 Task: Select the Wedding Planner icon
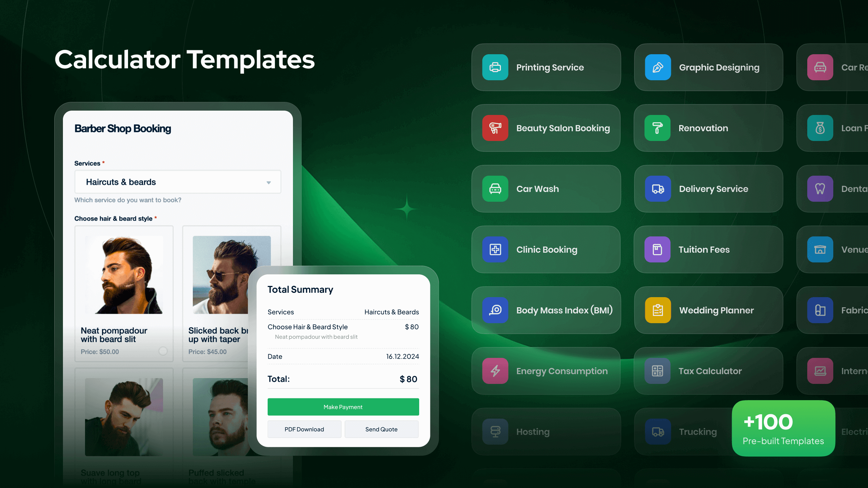click(657, 310)
